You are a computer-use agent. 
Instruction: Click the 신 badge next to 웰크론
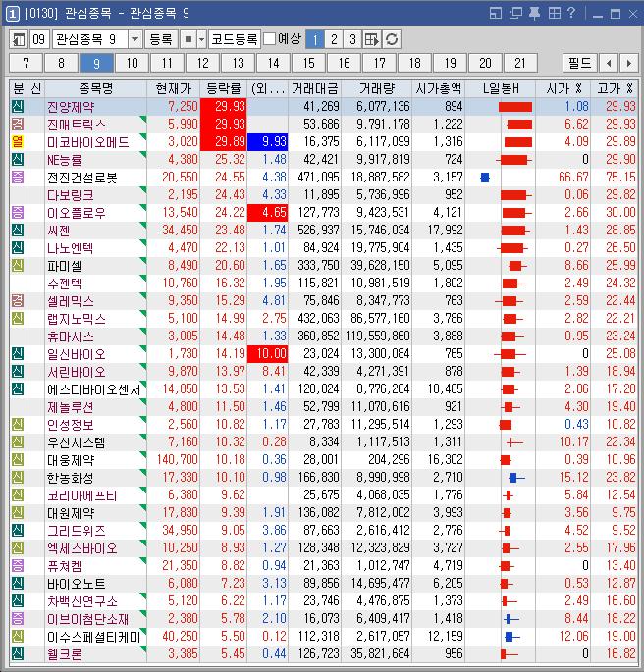[17, 654]
